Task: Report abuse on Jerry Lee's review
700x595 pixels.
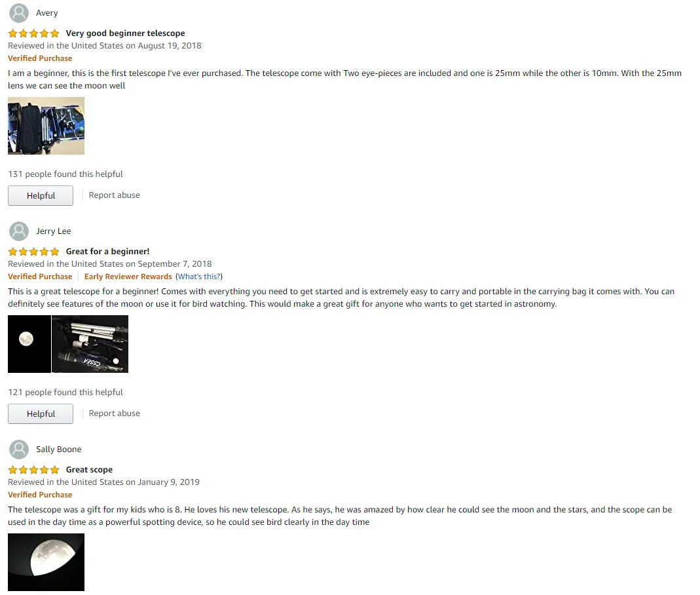Action: (x=115, y=413)
